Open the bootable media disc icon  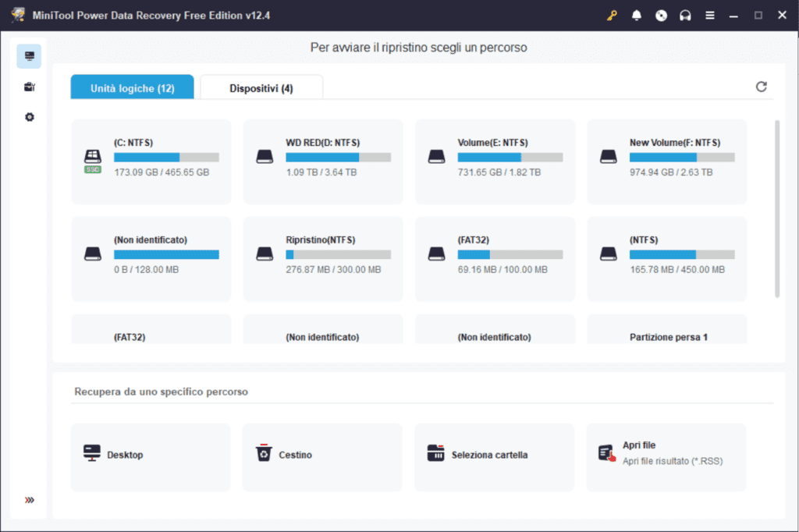click(660, 15)
